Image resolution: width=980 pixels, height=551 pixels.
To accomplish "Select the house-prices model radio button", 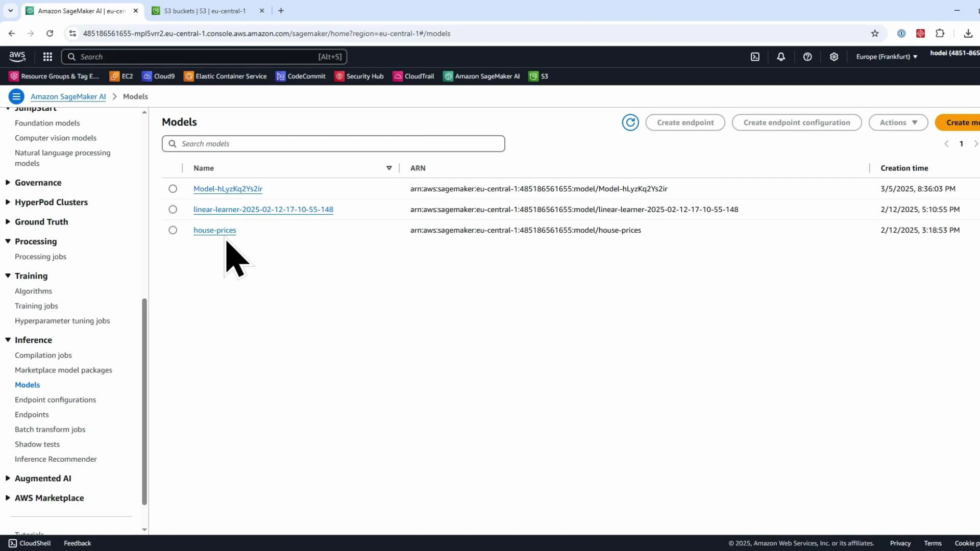I will pos(173,230).
